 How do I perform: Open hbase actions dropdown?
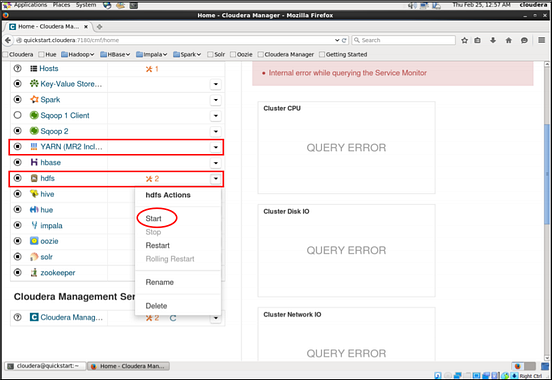coord(215,163)
